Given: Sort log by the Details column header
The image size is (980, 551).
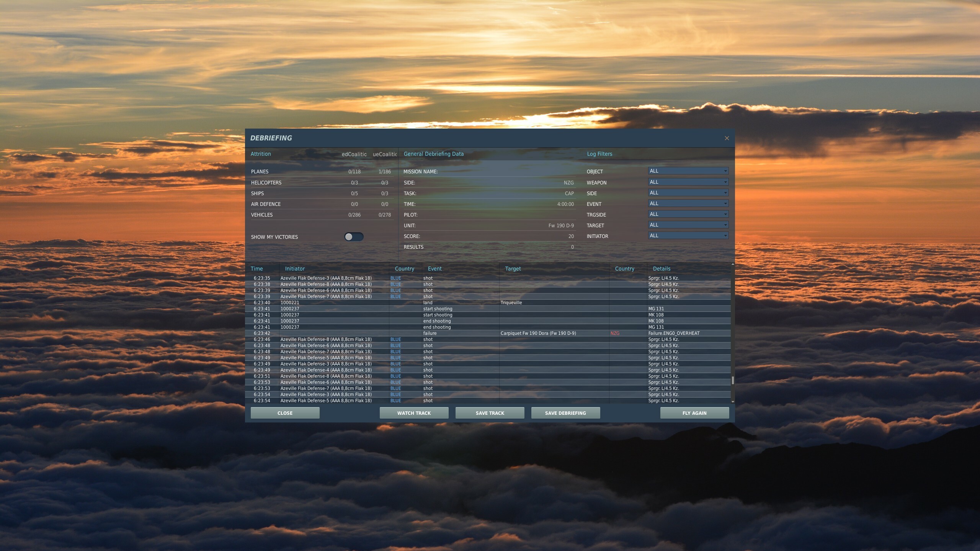Looking at the screenshot, I should pos(661,269).
